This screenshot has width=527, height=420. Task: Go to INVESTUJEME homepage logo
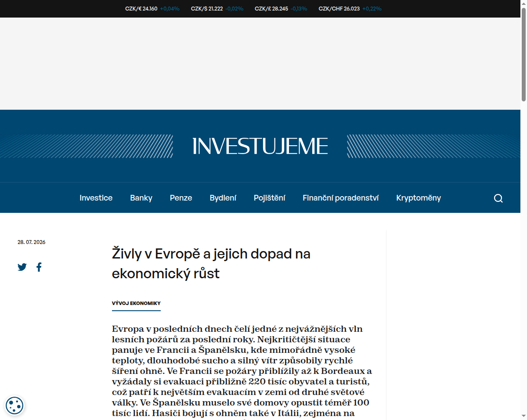[260, 146]
